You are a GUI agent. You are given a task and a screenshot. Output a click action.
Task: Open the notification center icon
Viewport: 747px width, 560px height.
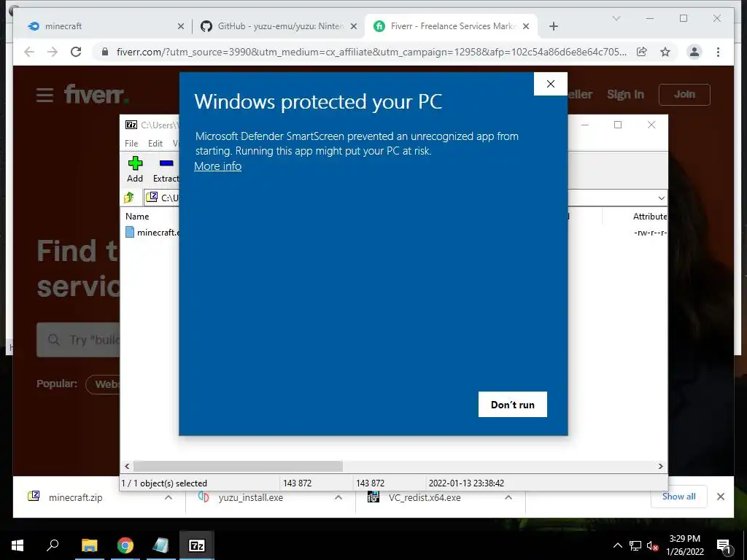click(724, 545)
